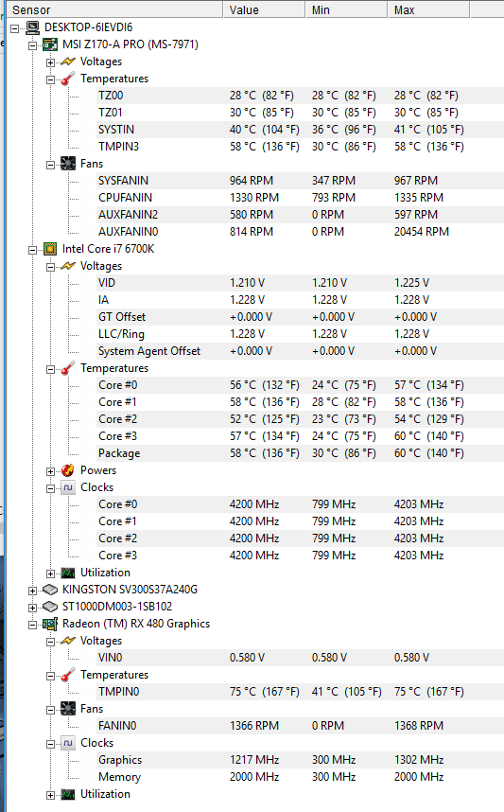This screenshot has height=812, width=504.
Task: Select the CPU Package temperature row
Action: pos(292,453)
